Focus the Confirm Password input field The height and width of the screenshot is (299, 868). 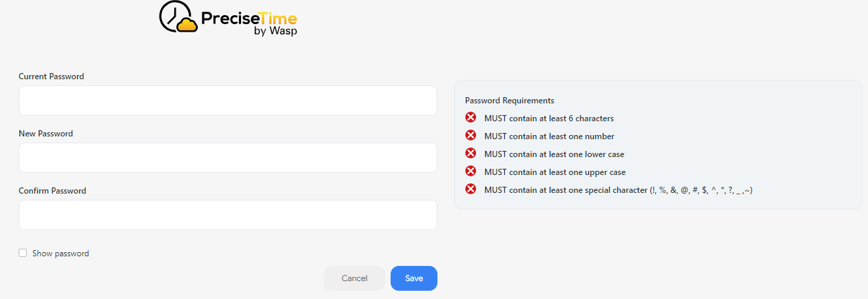click(x=227, y=215)
